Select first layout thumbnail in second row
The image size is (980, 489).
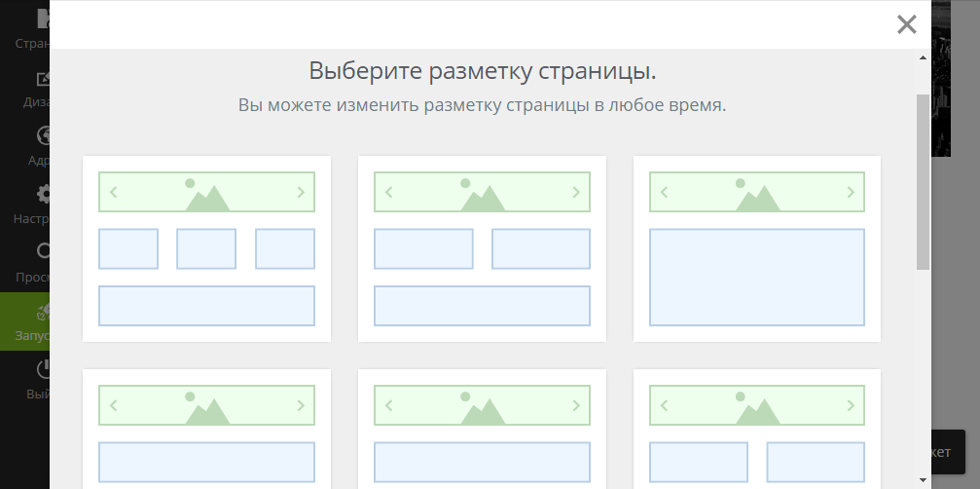[x=207, y=429]
